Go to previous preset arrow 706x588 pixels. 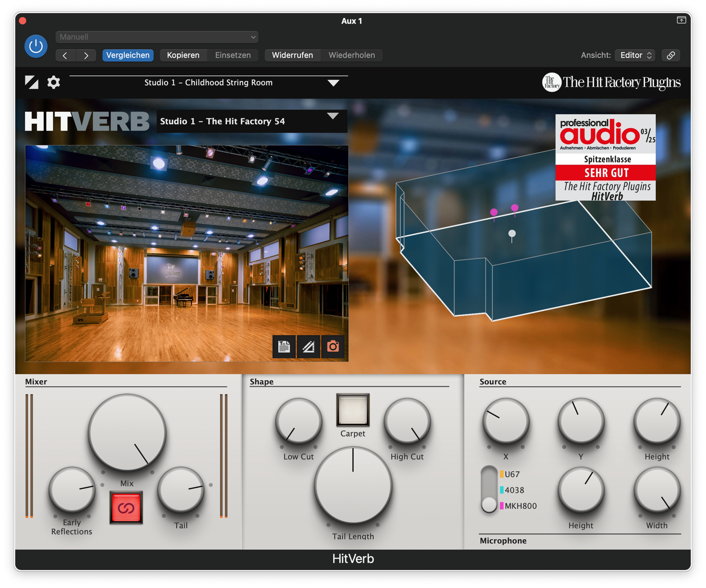coord(66,55)
